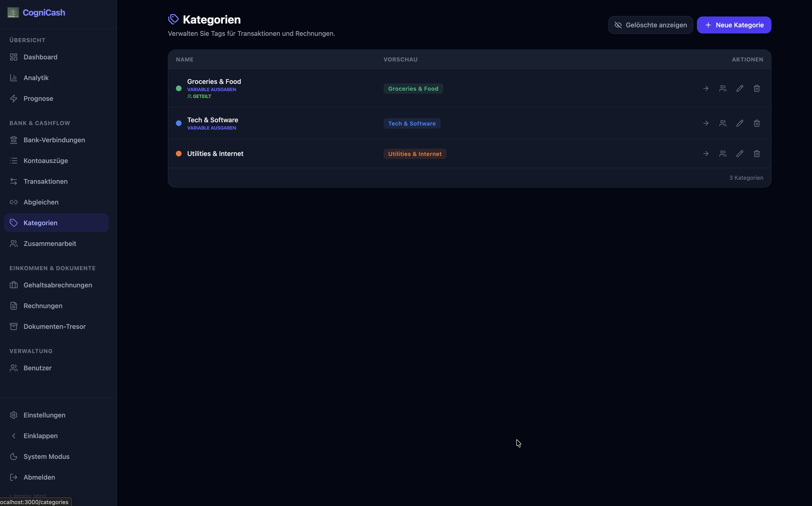The image size is (812, 506).
Task: Log out with Abmelden
Action: coord(56,477)
